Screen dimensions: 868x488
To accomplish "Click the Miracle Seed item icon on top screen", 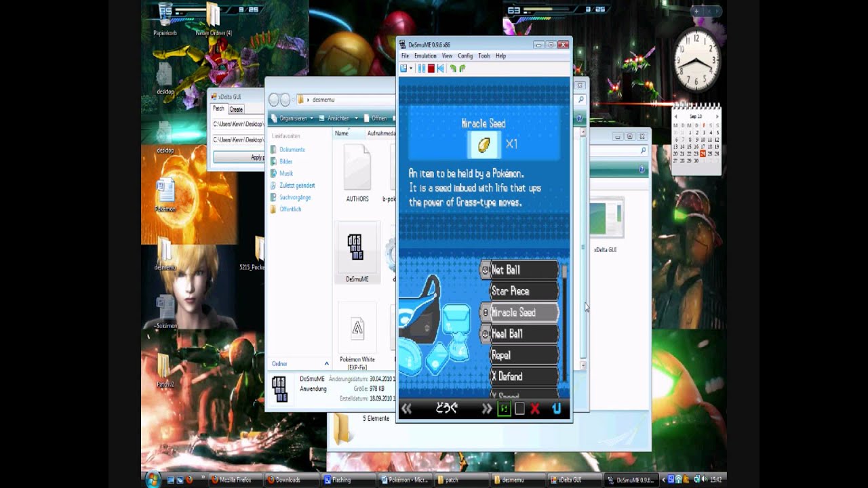I will [484, 144].
